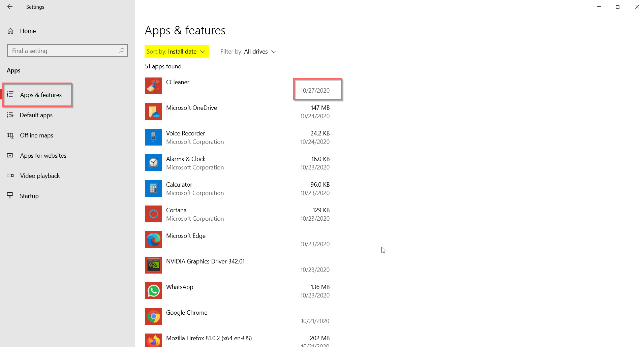Open Video playback section
644x347 pixels.
tap(40, 176)
